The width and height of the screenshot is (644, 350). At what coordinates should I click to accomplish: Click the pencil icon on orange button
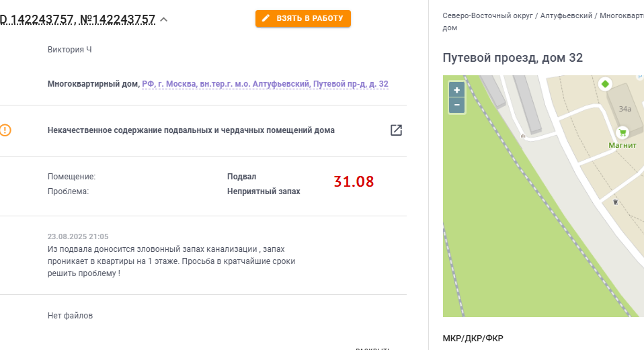point(266,18)
